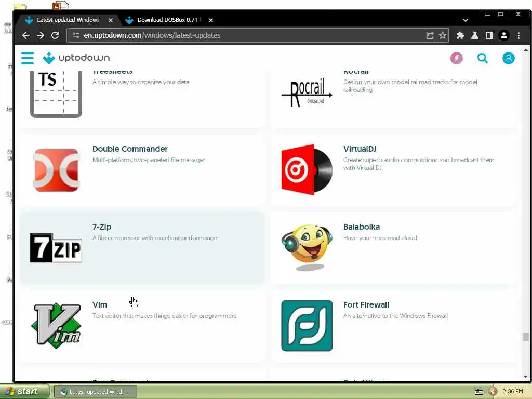Open the Vim title link
This screenshot has height=399, width=532.
[x=99, y=305]
